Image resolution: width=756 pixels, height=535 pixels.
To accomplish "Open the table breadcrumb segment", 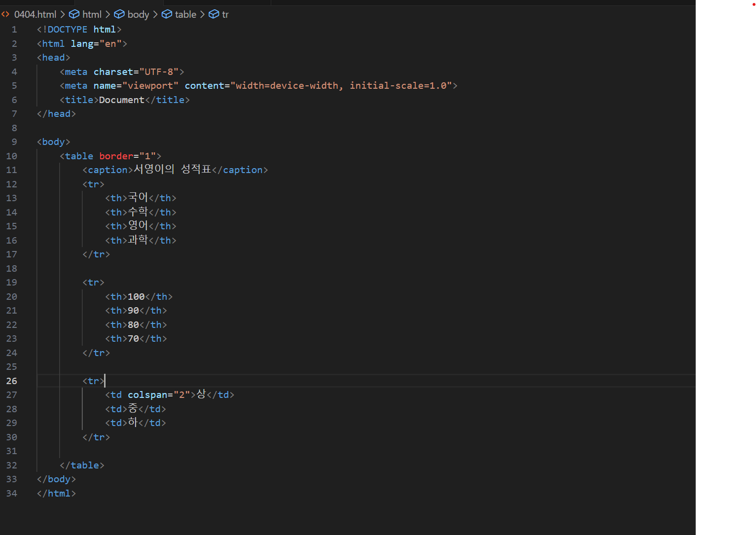I will coord(185,14).
